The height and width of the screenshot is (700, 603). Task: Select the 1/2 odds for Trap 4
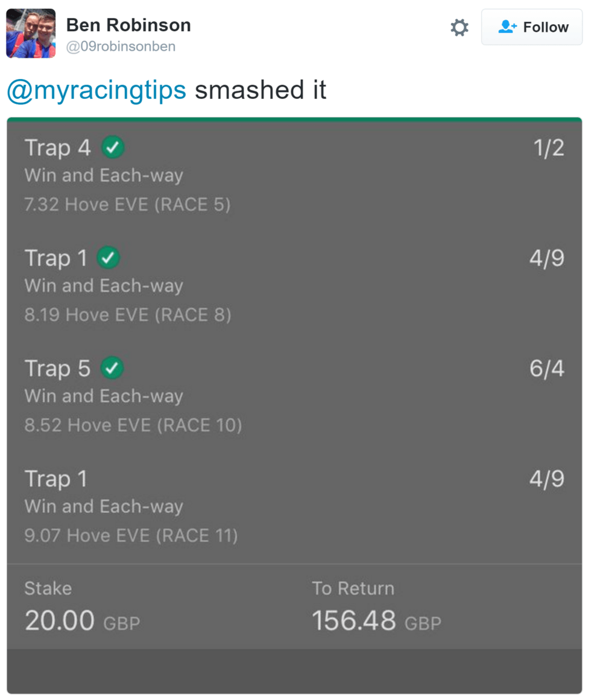pyautogui.click(x=549, y=148)
